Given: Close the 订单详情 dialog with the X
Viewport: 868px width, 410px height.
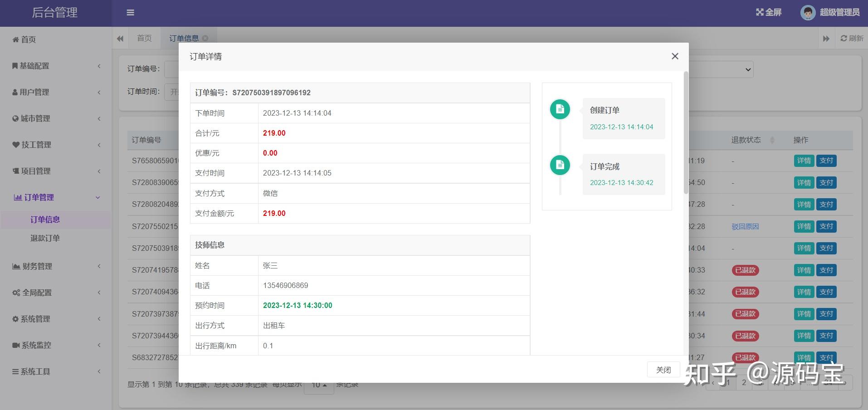Looking at the screenshot, I should [x=674, y=56].
